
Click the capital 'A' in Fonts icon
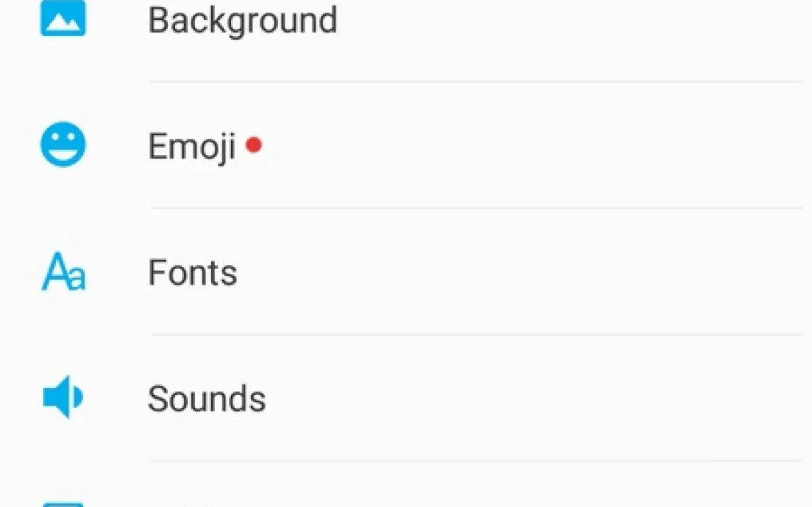click(54, 273)
